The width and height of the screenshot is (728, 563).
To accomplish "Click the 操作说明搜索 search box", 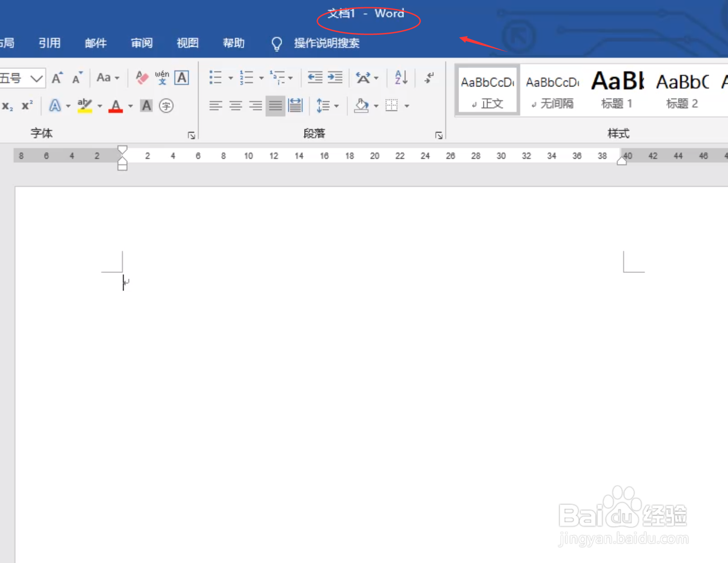I will (327, 43).
